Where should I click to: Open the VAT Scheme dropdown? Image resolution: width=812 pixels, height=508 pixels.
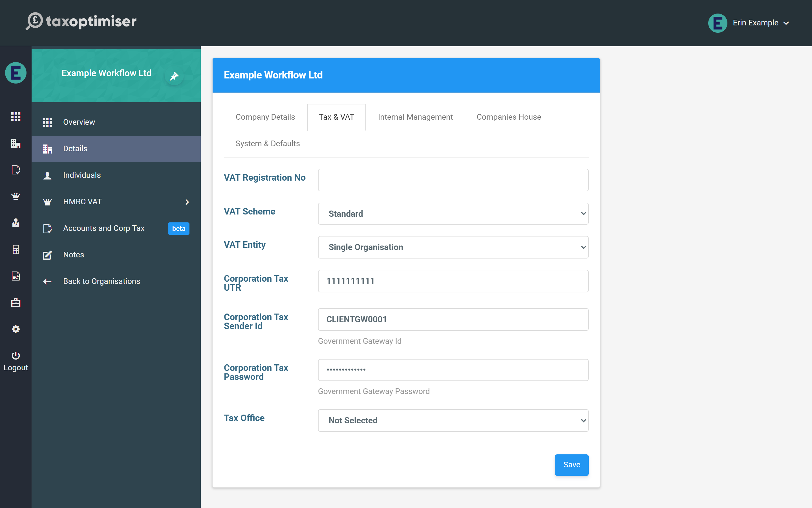tap(453, 214)
